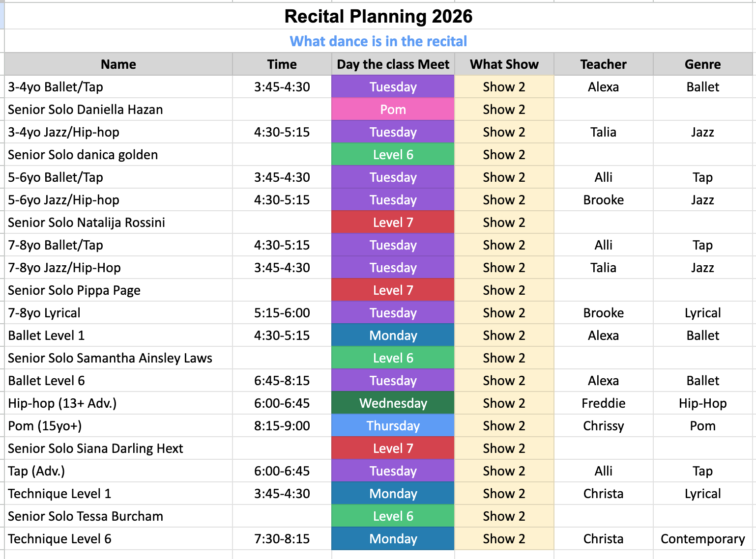The width and height of the screenshot is (756, 559).
Task: Select the "Day the class Meet" header cell
Action: (393, 64)
